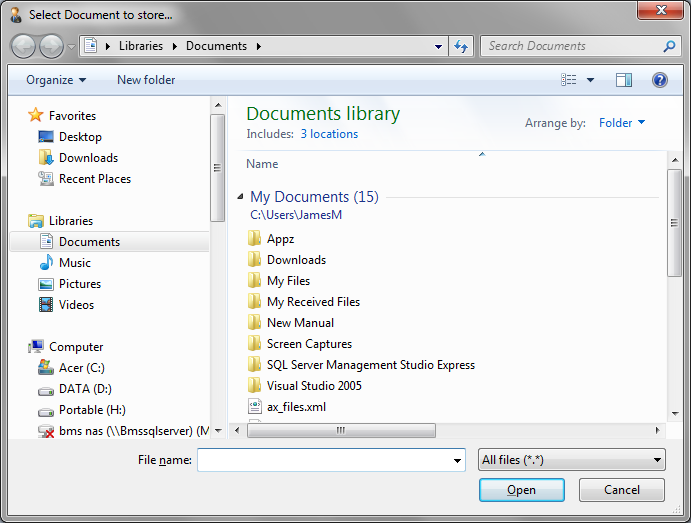Image resolution: width=691 pixels, height=523 pixels.
Task: Open the Arrange by Folder dropdown
Action: tap(621, 123)
